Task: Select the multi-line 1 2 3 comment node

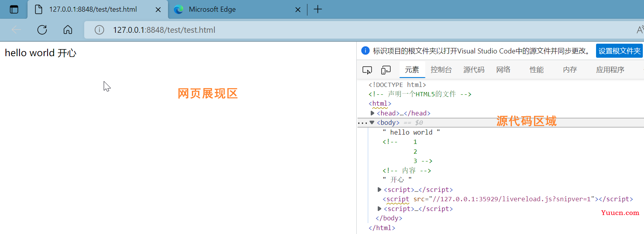Action: click(x=407, y=151)
